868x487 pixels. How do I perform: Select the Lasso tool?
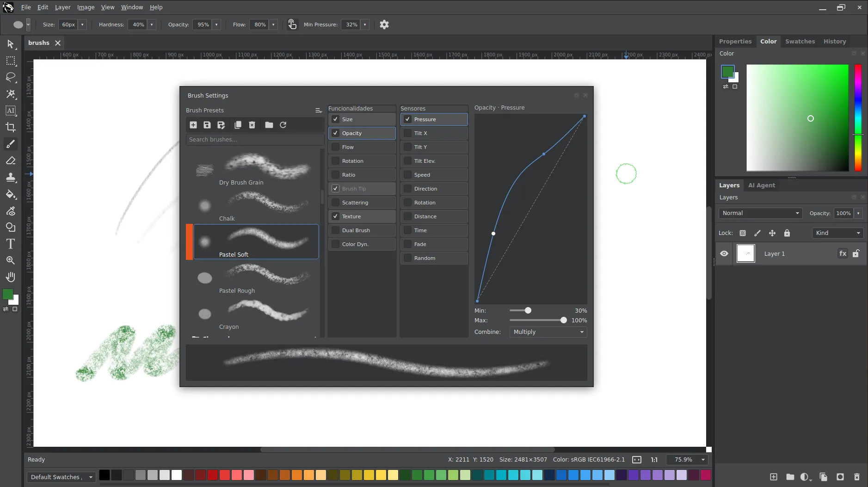tap(11, 77)
